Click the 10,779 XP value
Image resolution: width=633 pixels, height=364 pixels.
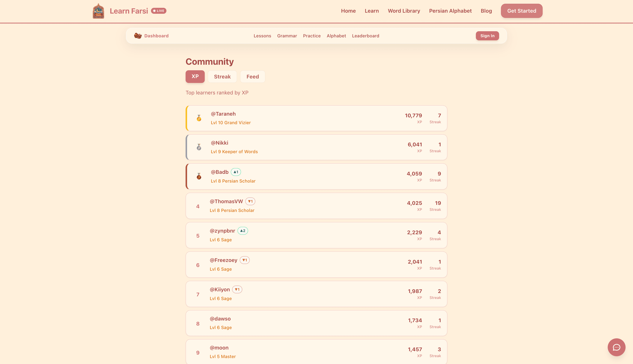tap(413, 115)
